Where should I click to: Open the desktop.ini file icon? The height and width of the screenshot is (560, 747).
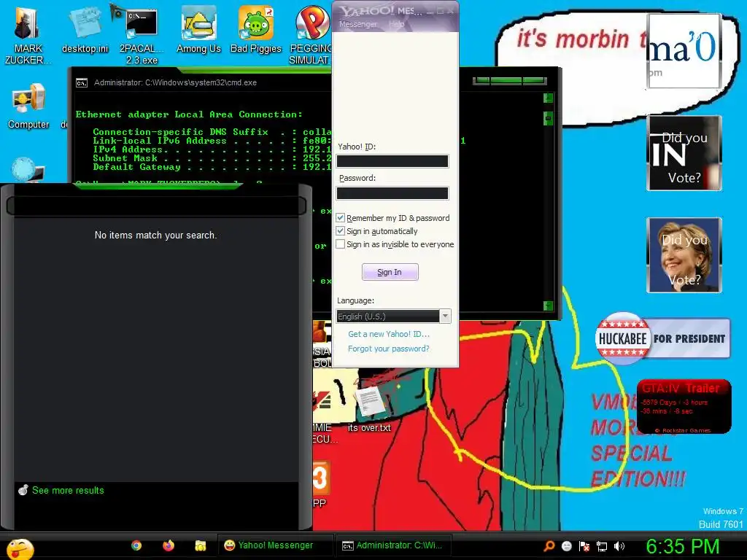click(85, 31)
